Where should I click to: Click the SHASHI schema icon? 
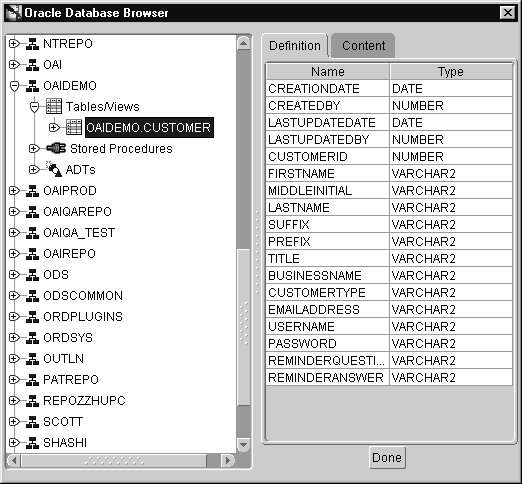coord(32,443)
